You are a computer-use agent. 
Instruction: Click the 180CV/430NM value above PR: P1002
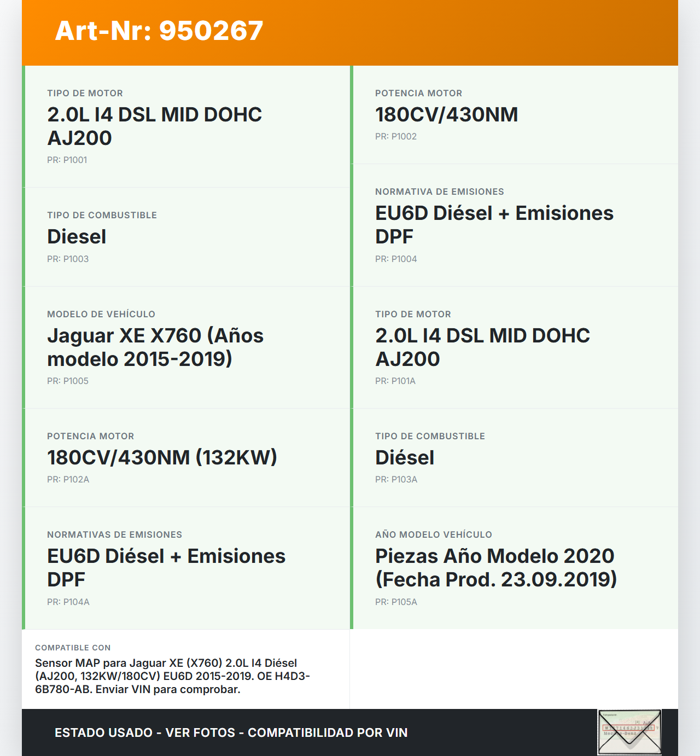pyautogui.click(x=446, y=115)
